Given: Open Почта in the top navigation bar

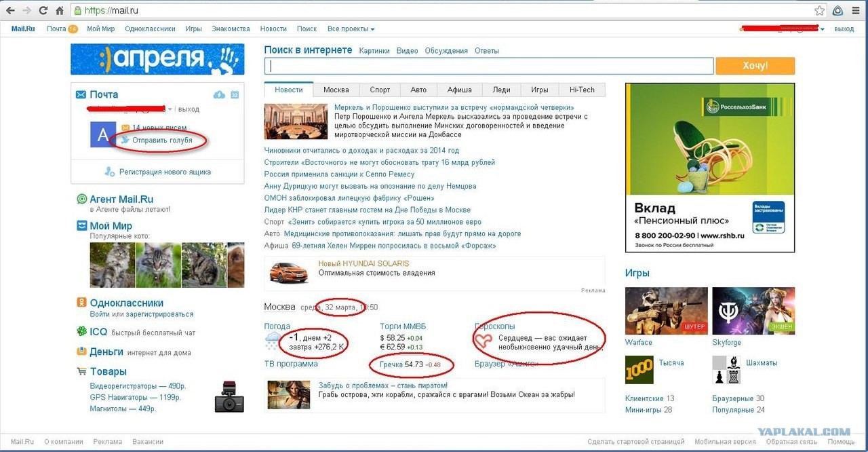Looking at the screenshot, I should [56, 29].
